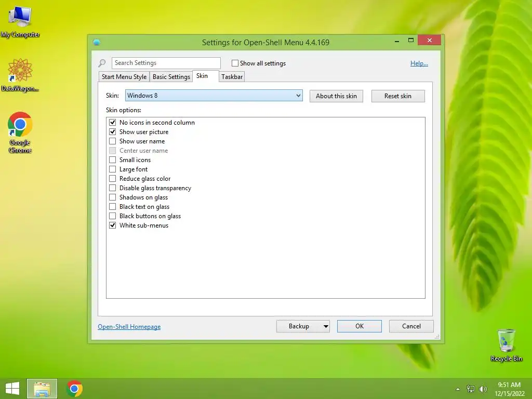Open the Backup button dropdown arrow

pyautogui.click(x=325, y=326)
